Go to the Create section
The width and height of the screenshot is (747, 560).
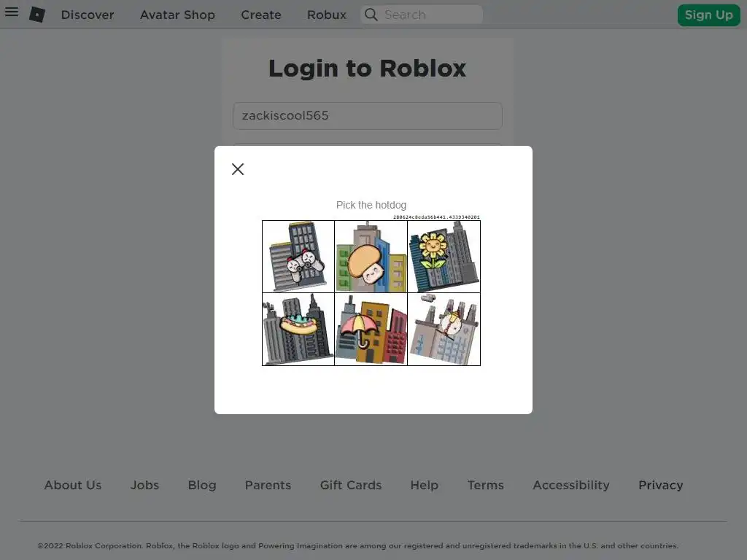tap(261, 15)
